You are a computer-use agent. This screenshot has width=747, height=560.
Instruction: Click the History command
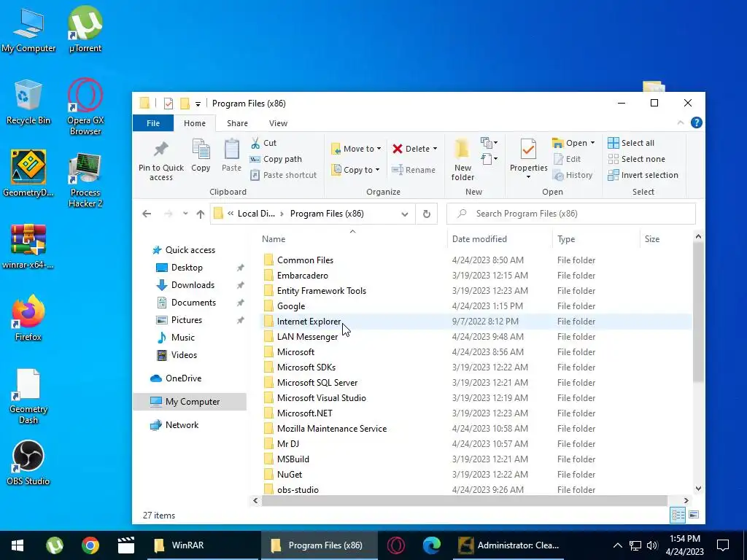point(572,175)
